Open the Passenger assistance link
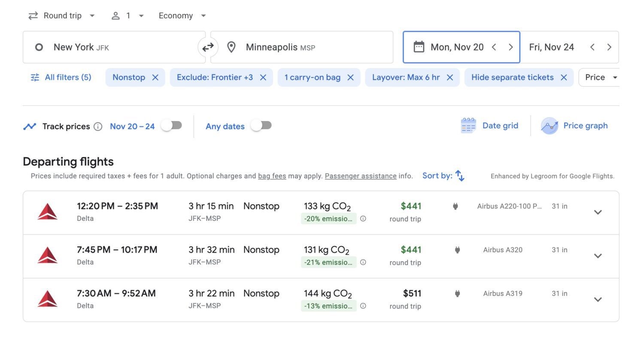Viewport: 644px width, 341px height. pos(361,176)
